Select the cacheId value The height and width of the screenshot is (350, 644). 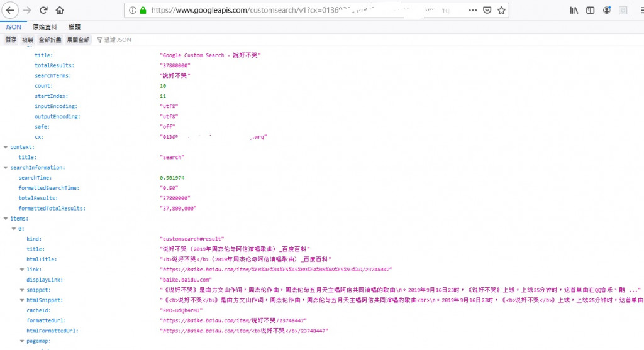[x=181, y=310]
